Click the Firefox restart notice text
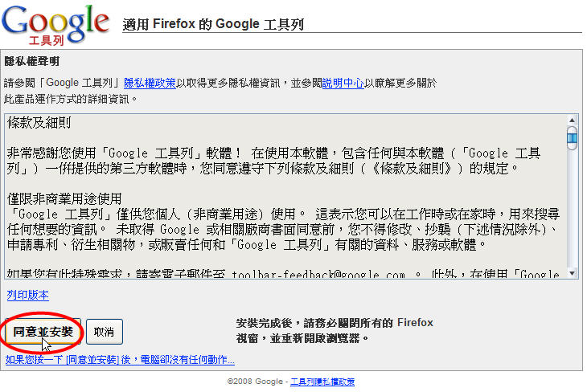Viewport: 587px width, 392px height. (335, 330)
